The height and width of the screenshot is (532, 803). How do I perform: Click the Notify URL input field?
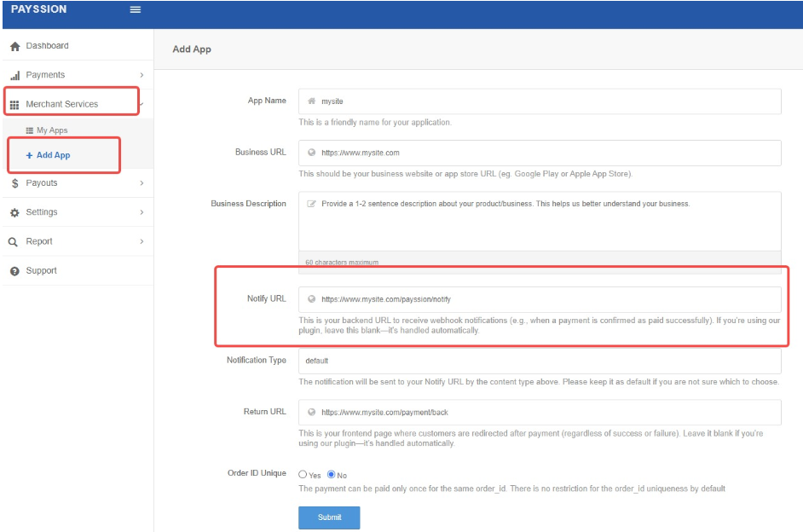click(x=546, y=299)
